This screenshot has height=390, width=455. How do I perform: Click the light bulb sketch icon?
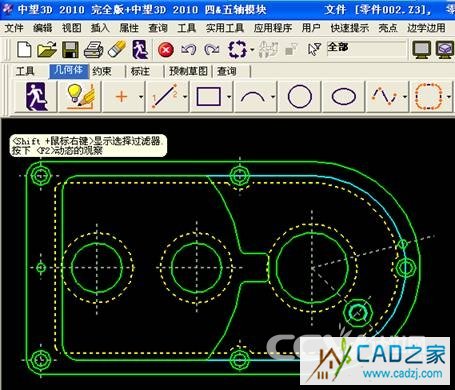(x=80, y=97)
